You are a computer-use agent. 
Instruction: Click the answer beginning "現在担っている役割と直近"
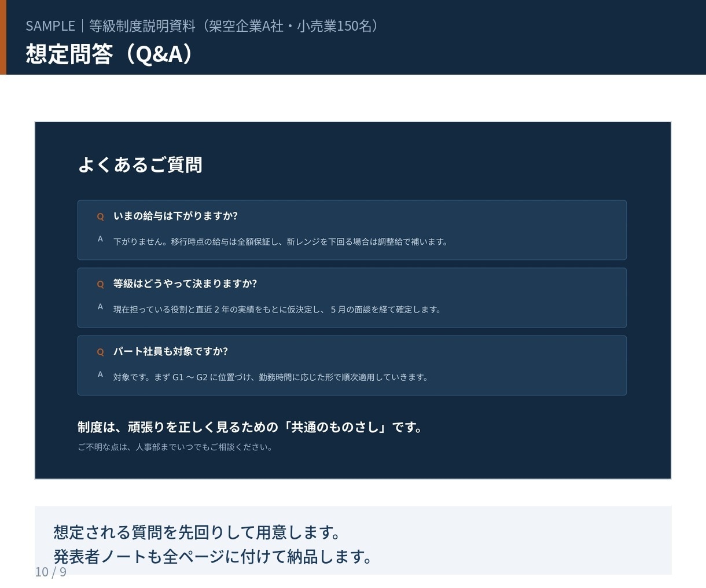(x=277, y=310)
